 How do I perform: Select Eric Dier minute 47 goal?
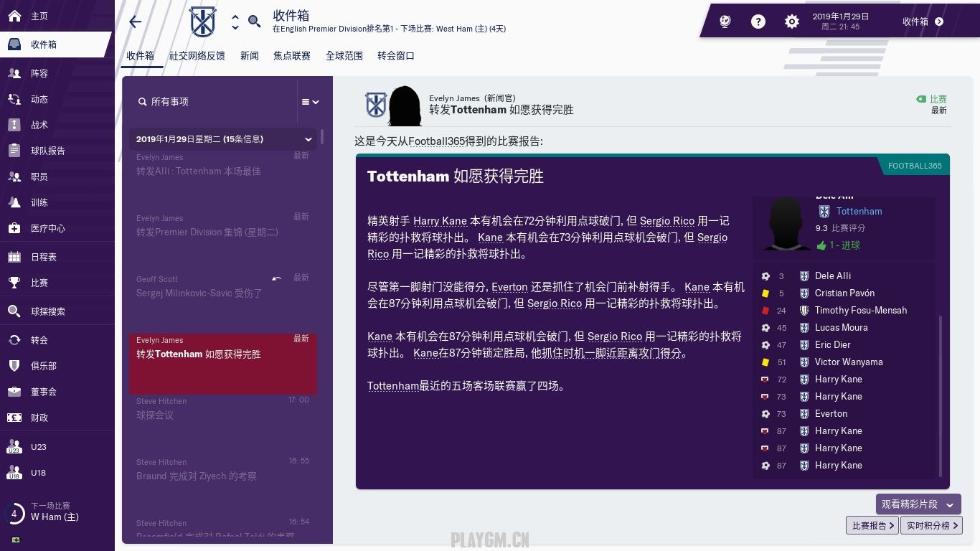845,344
